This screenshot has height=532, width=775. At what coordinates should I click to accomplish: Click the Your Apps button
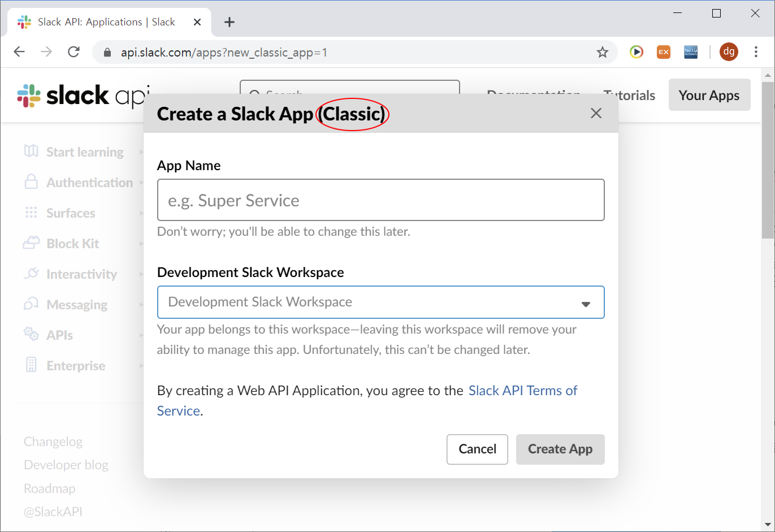point(709,95)
